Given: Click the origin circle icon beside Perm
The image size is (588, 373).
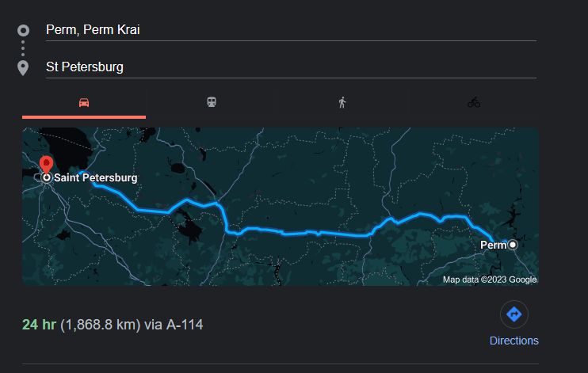Looking at the screenshot, I should [24, 30].
